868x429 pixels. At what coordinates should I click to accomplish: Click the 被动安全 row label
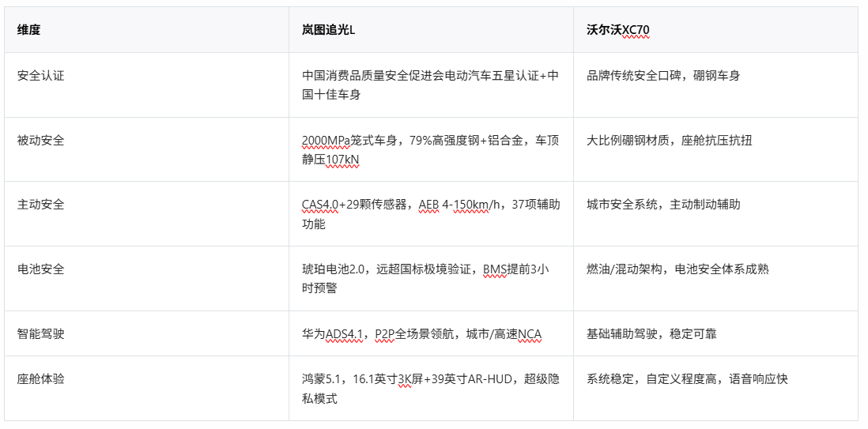(41, 141)
